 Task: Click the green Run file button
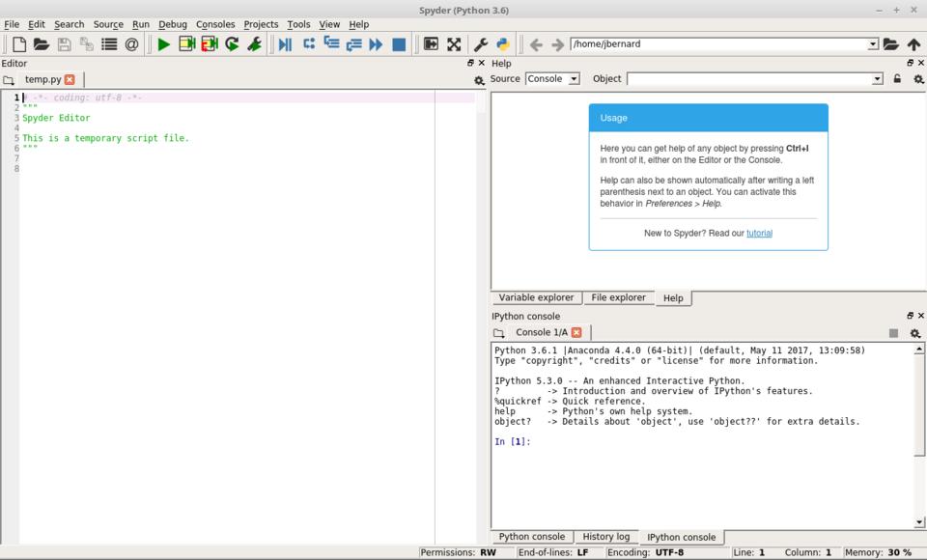164,44
